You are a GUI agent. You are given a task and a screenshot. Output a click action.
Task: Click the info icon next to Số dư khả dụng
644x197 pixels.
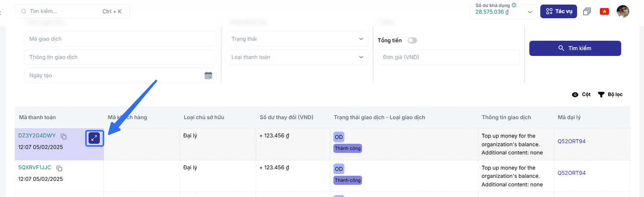coord(514,5)
